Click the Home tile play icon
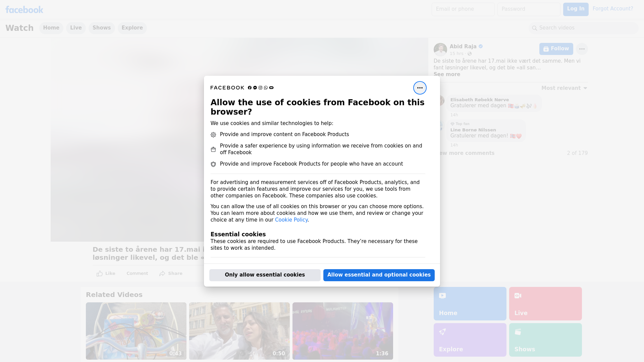The image size is (644, 362). click(442, 296)
